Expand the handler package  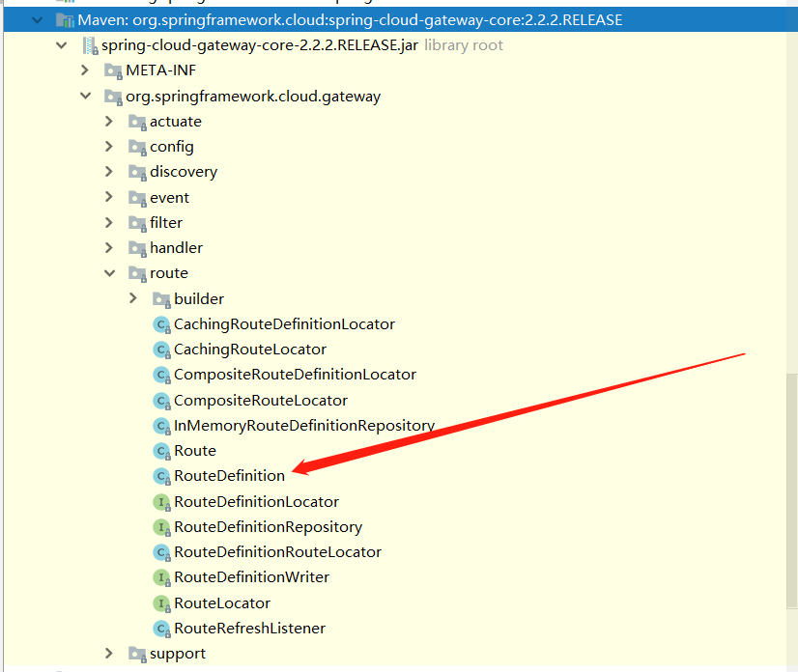point(109,248)
